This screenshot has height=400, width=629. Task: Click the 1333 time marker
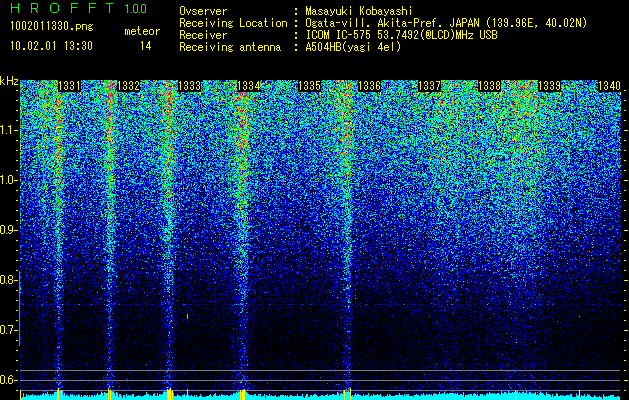pos(189,86)
